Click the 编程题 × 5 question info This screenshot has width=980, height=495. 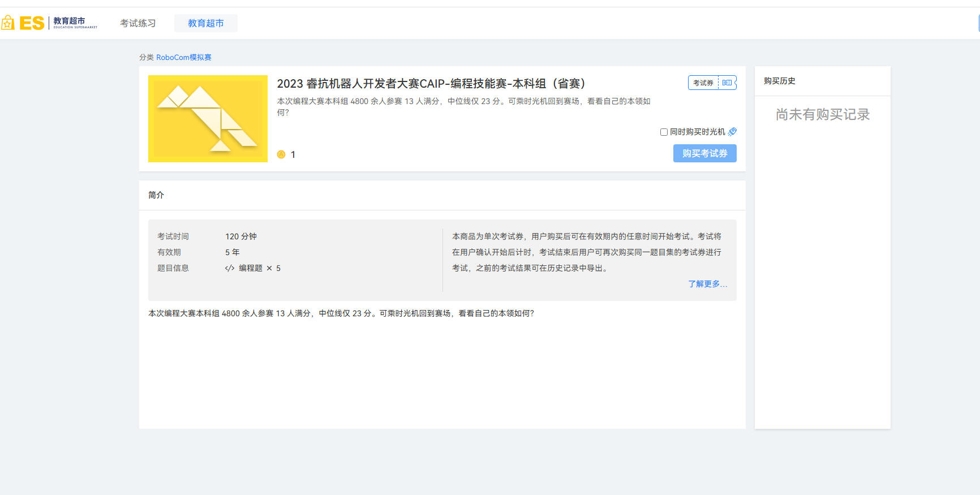tap(259, 268)
